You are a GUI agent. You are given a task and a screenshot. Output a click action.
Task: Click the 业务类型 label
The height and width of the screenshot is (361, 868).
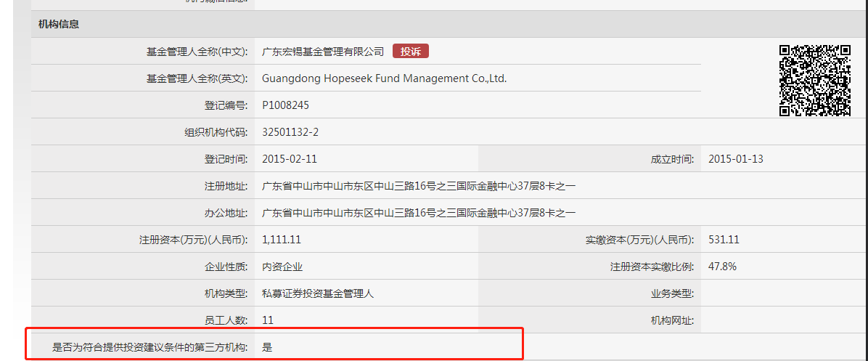(x=672, y=293)
